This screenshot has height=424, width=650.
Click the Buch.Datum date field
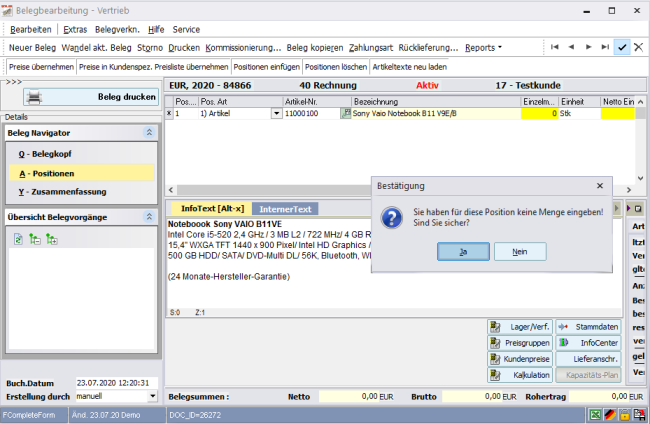[113, 383]
